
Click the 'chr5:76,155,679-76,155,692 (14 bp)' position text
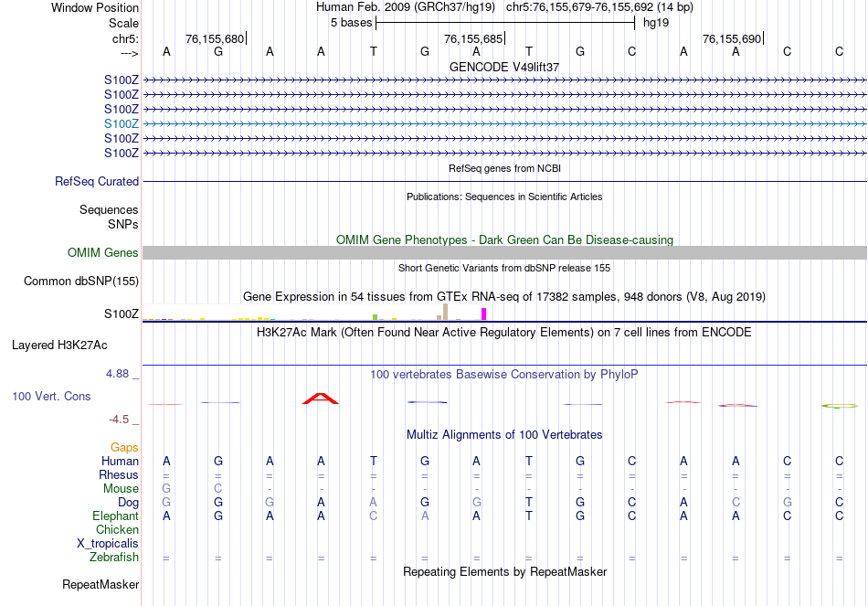pos(599,7)
